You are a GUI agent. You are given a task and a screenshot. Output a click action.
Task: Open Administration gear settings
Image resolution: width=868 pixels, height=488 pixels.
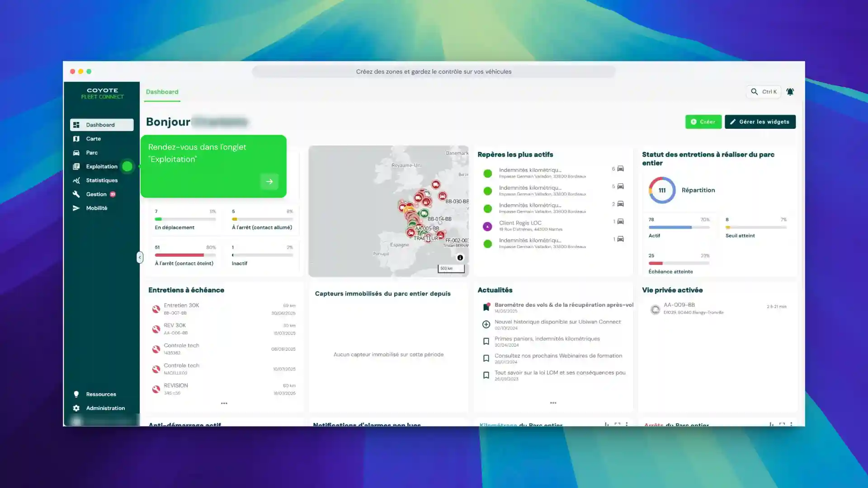[105, 408]
